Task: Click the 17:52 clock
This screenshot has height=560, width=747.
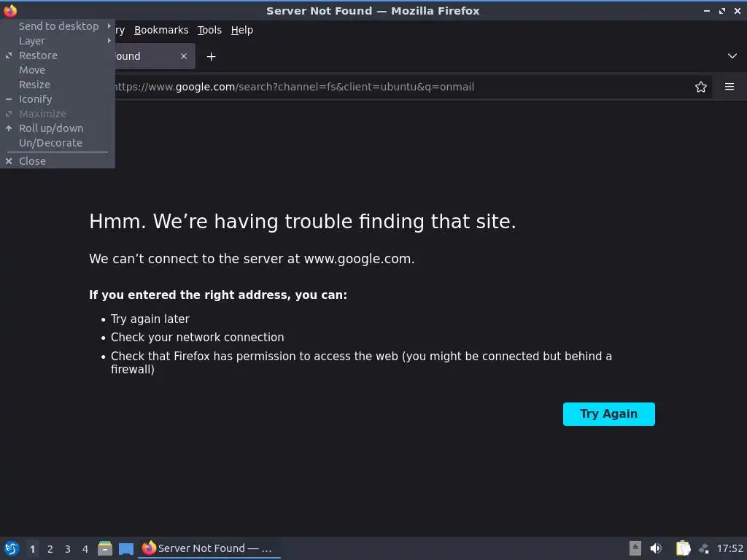Action: coord(729,548)
